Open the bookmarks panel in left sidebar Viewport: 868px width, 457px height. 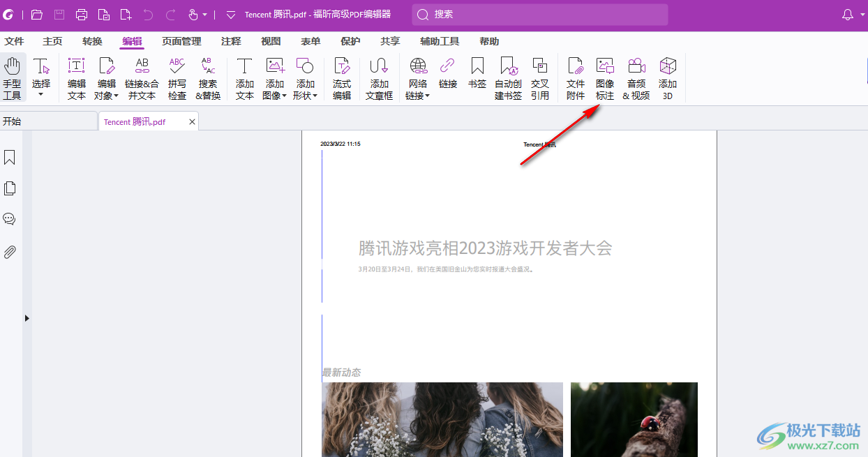pyautogui.click(x=10, y=158)
